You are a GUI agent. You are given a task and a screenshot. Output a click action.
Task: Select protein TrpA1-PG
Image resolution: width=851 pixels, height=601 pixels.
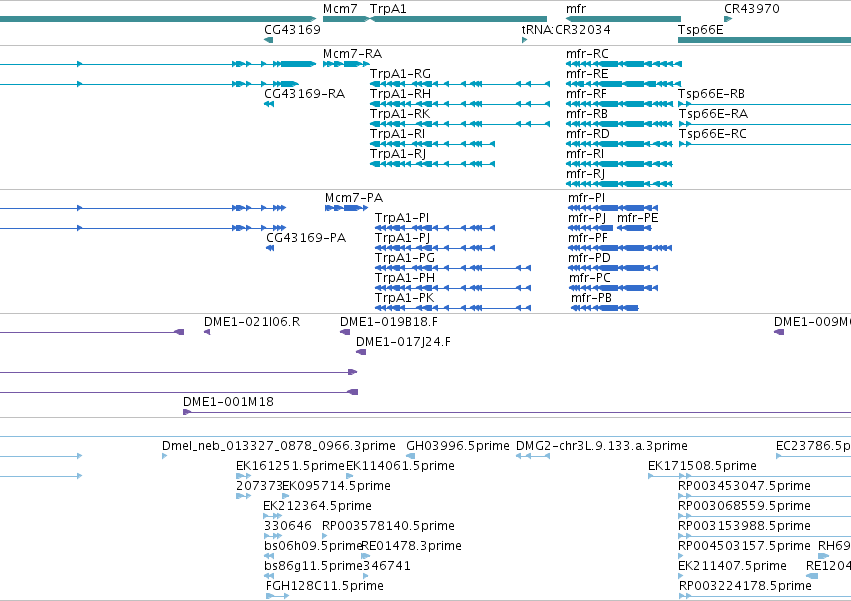453,268
